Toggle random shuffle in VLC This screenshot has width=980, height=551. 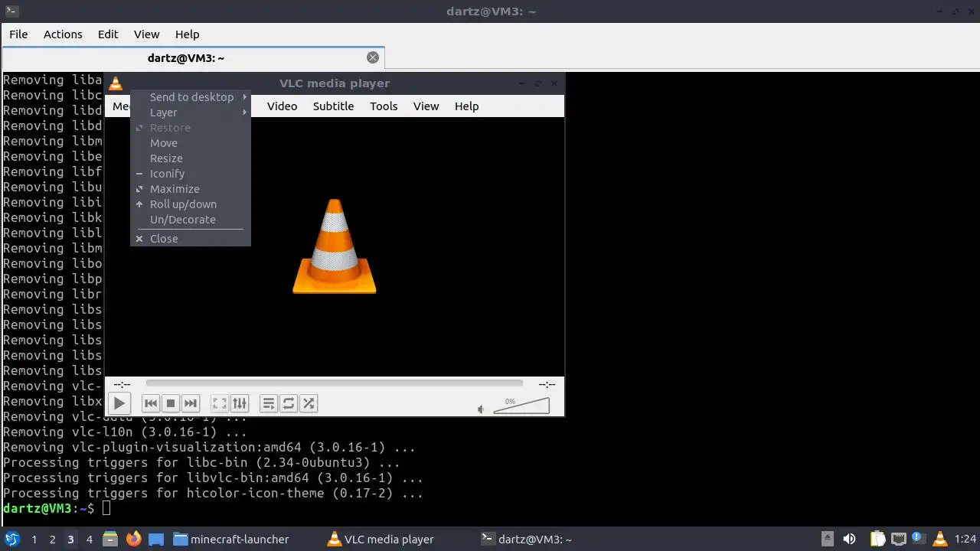click(309, 403)
